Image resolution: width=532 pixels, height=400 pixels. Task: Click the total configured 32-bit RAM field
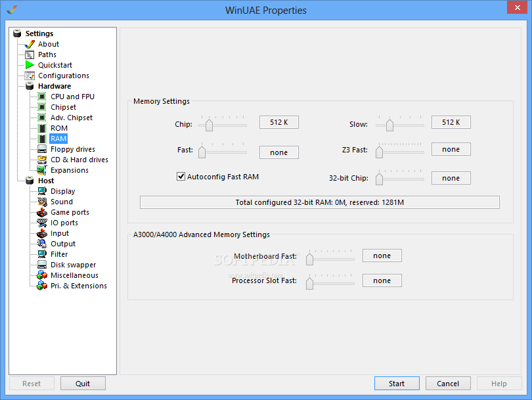pyautogui.click(x=320, y=202)
